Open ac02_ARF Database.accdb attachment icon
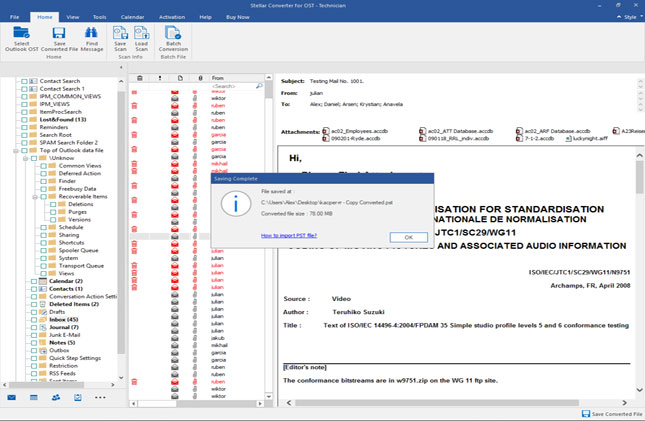 (519, 131)
